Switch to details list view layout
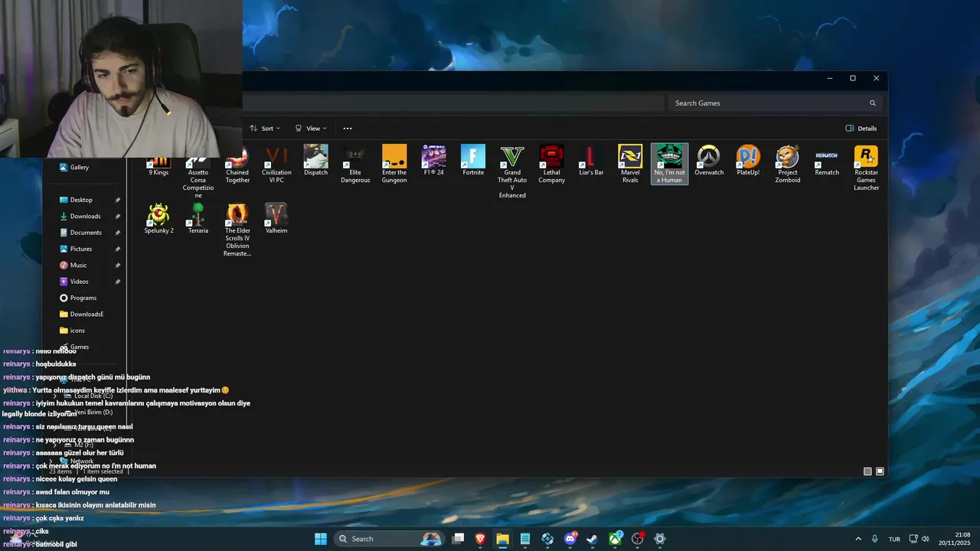 coord(867,471)
